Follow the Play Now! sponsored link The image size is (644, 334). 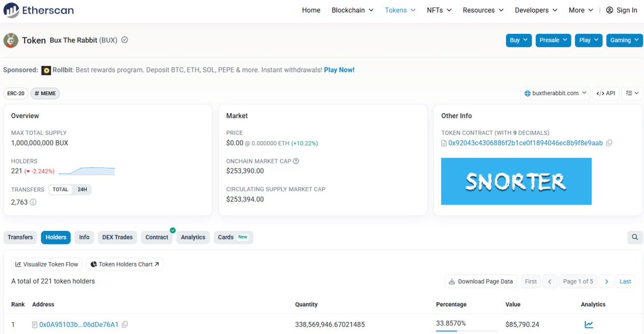[339, 70]
